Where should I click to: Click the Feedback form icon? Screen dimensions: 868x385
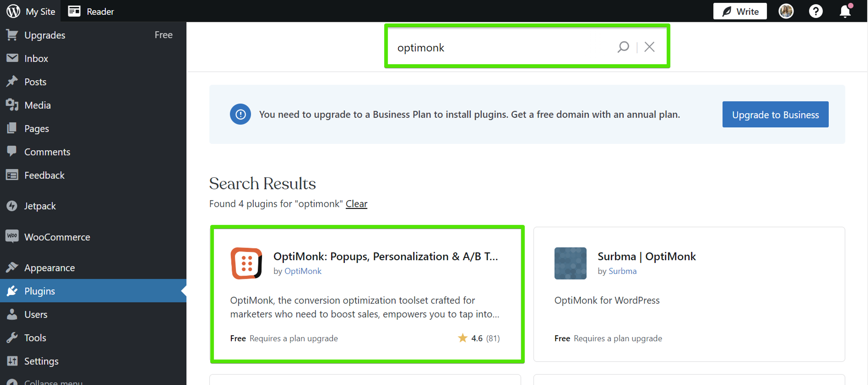click(12, 175)
